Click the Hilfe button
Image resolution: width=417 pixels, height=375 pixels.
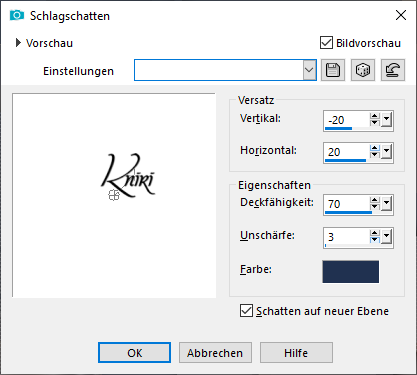click(x=296, y=353)
